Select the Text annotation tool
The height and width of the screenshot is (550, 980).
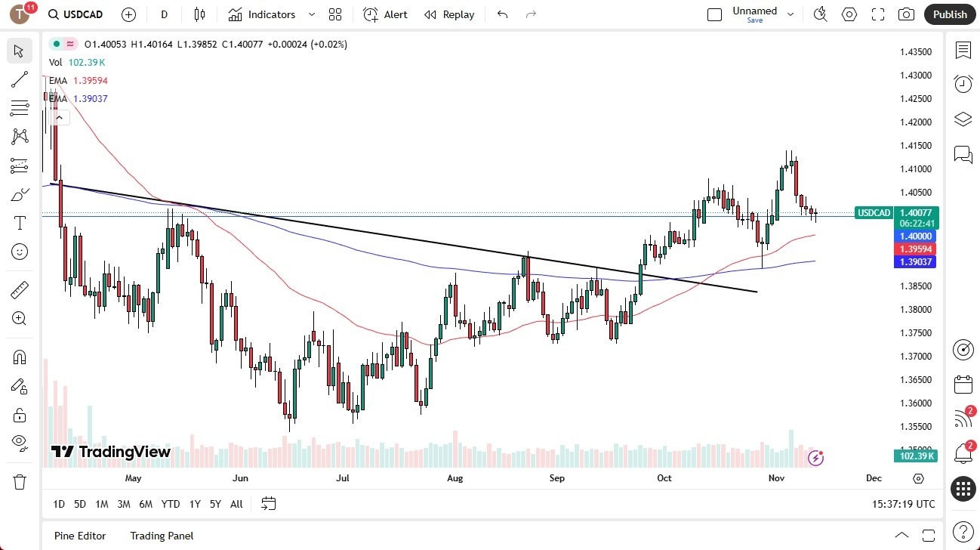click(x=20, y=222)
